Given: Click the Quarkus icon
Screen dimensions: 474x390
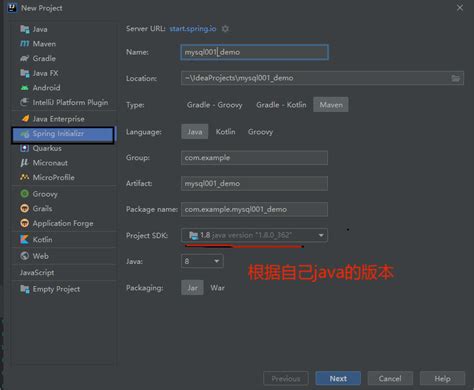Looking at the screenshot, I should (x=25, y=148).
